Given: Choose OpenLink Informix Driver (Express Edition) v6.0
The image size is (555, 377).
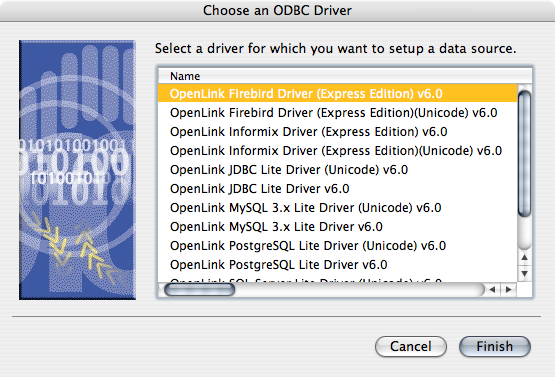Looking at the screenshot, I should tap(338, 132).
